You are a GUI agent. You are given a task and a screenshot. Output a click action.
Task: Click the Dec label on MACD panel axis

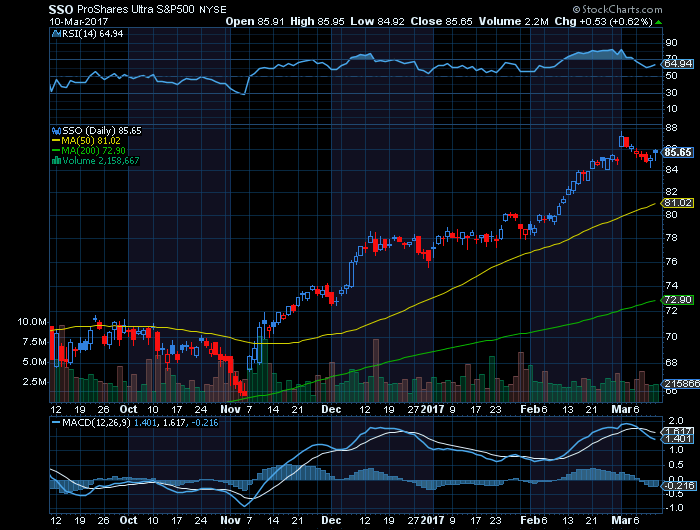click(x=331, y=521)
